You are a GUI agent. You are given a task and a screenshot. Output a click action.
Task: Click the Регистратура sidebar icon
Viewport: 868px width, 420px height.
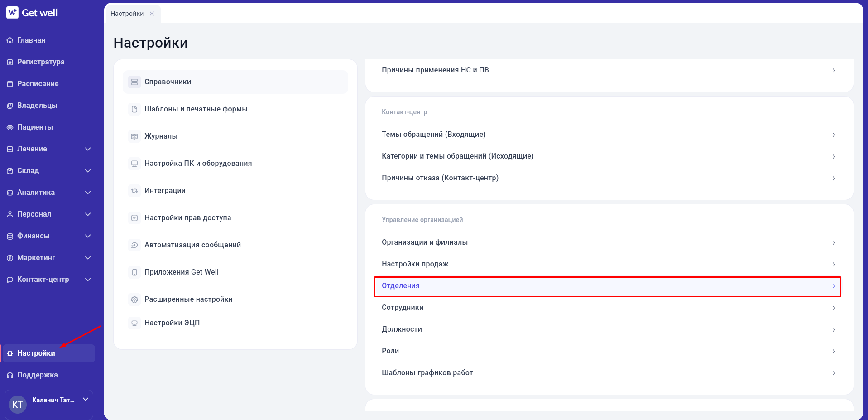click(10, 62)
